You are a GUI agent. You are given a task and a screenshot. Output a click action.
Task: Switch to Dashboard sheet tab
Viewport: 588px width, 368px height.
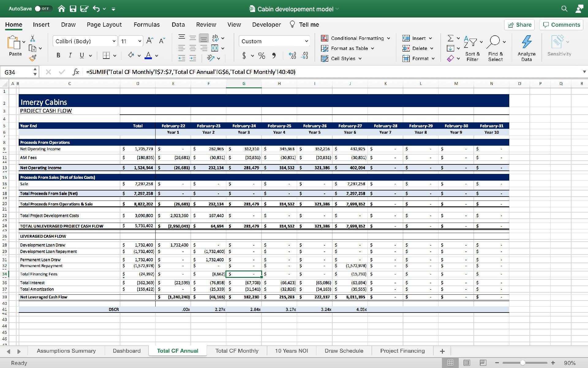126,351
